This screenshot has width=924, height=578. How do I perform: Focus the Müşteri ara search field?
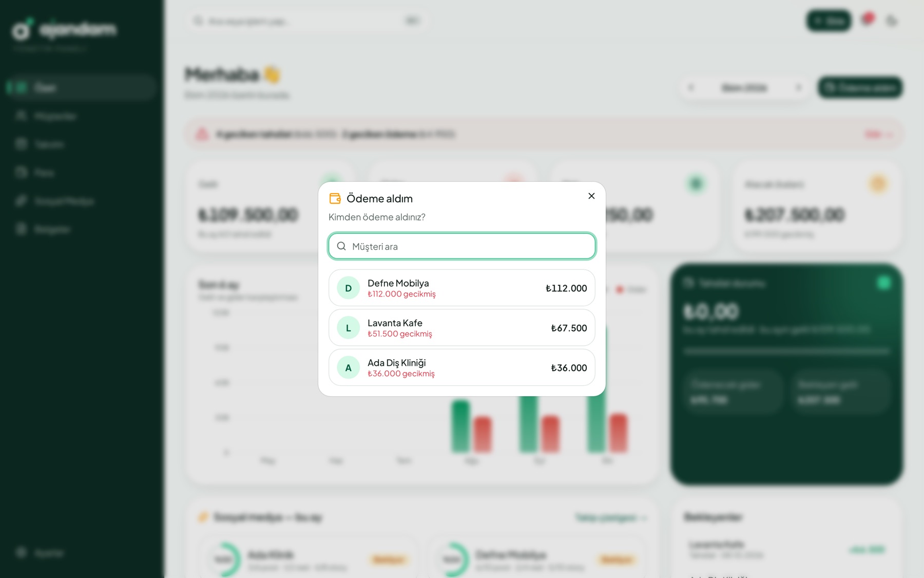[462, 246]
